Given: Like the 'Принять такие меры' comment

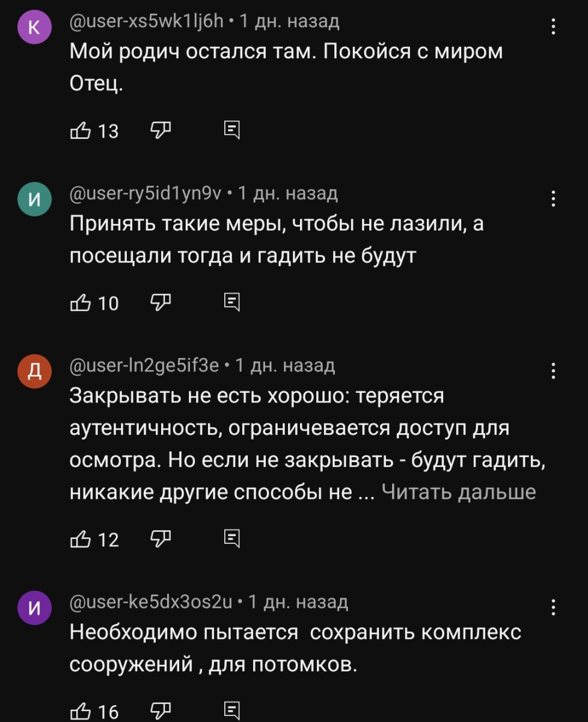Looking at the screenshot, I should [x=79, y=303].
